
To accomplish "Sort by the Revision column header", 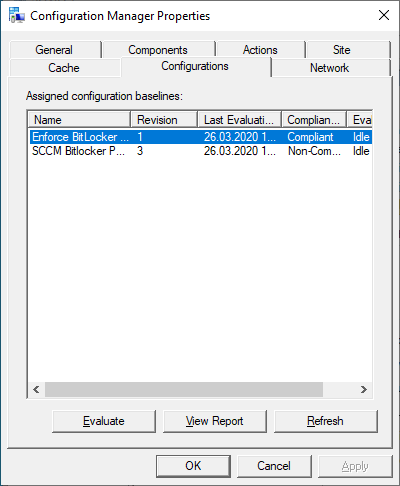I will pyautogui.click(x=164, y=120).
